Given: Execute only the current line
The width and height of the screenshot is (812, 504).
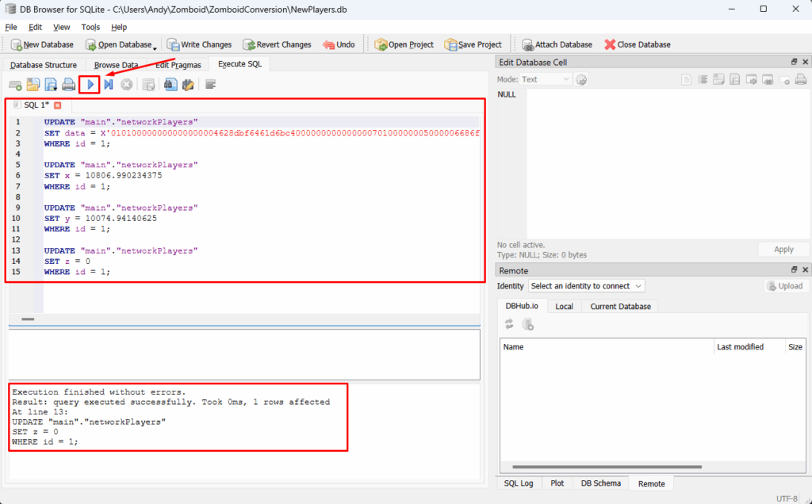Looking at the screenshot, I should 109,84.
